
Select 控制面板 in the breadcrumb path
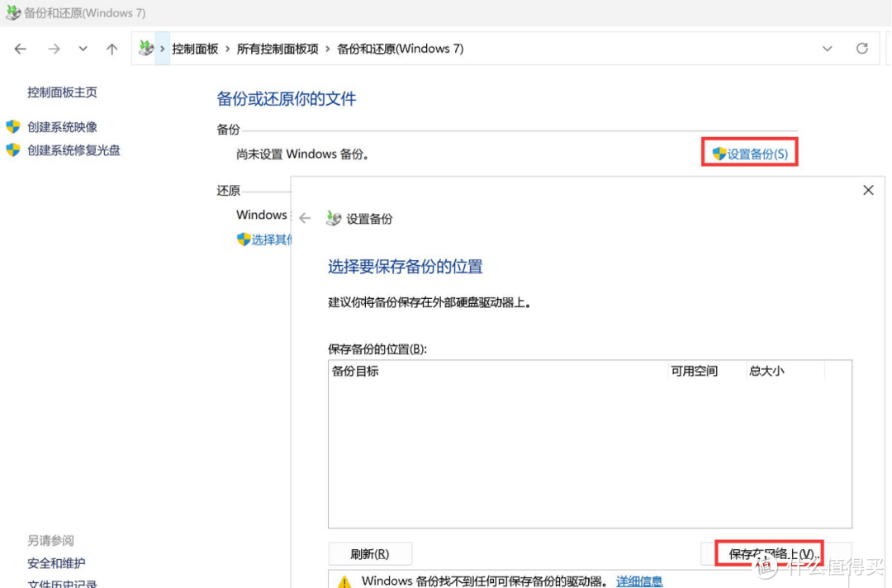195,49
